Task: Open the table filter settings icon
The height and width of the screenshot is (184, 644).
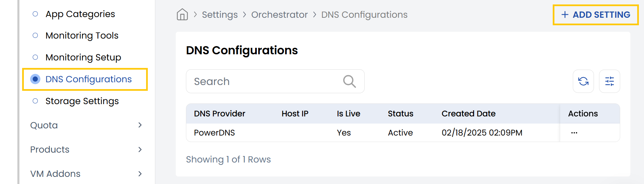Action: (x=609, y=81)
